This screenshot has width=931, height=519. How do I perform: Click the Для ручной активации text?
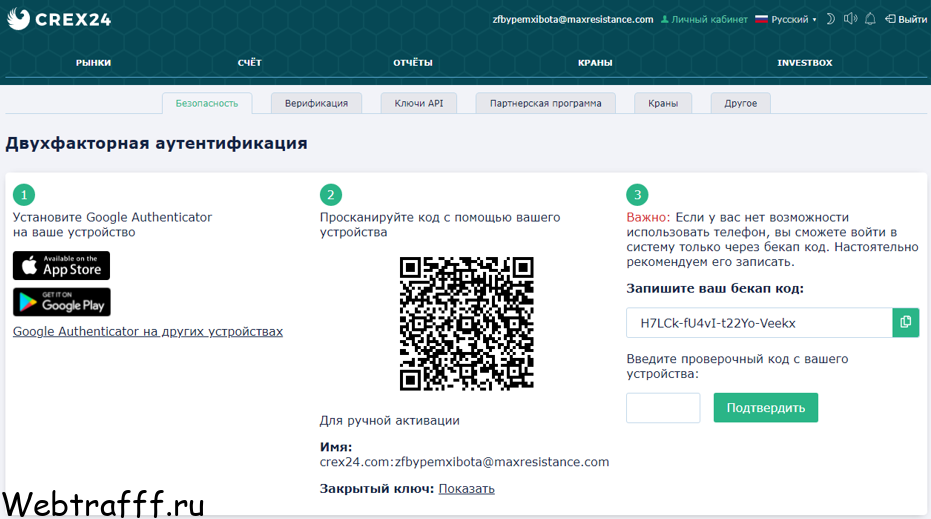[390, 420]
